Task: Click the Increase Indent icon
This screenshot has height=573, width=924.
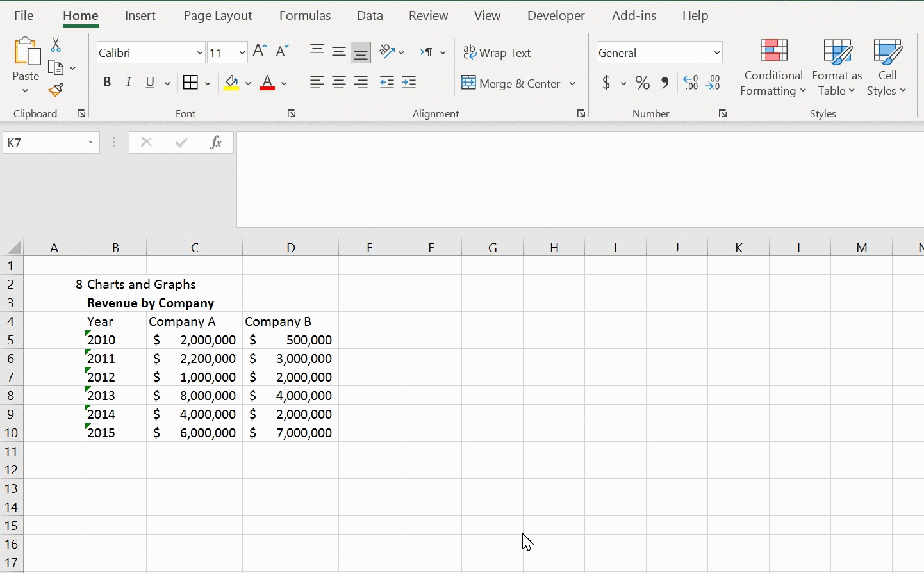Action: pos(409,83)
